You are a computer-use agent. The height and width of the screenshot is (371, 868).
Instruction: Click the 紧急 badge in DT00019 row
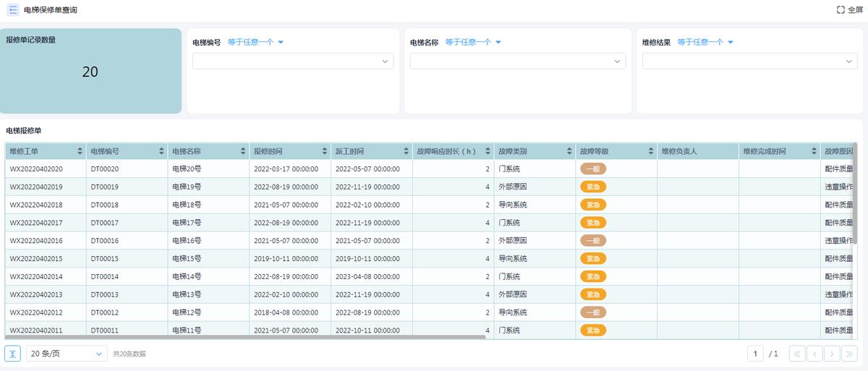tap(593, 187)
